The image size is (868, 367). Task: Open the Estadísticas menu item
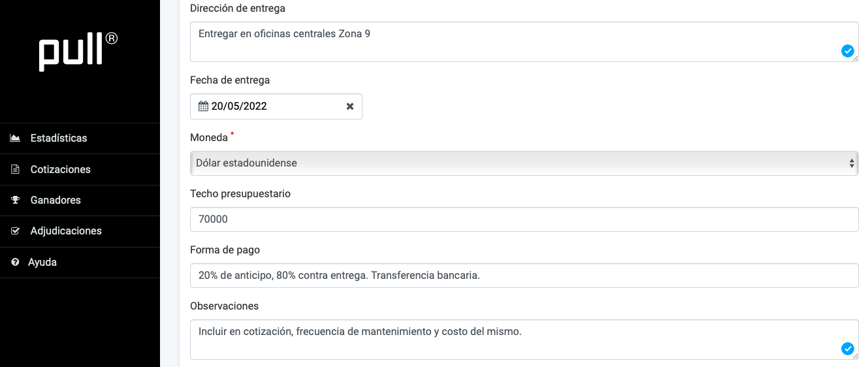point(59,138)
